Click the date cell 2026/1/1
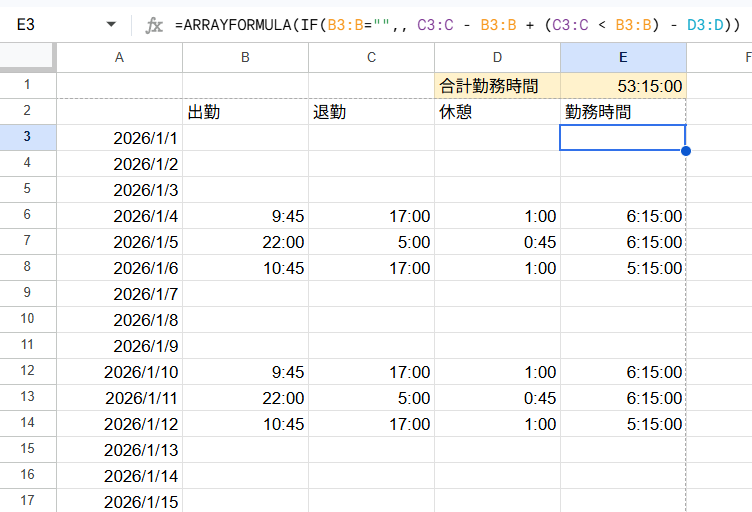The height and width of the screenshot is (512, 752). (x=119, y=138)
